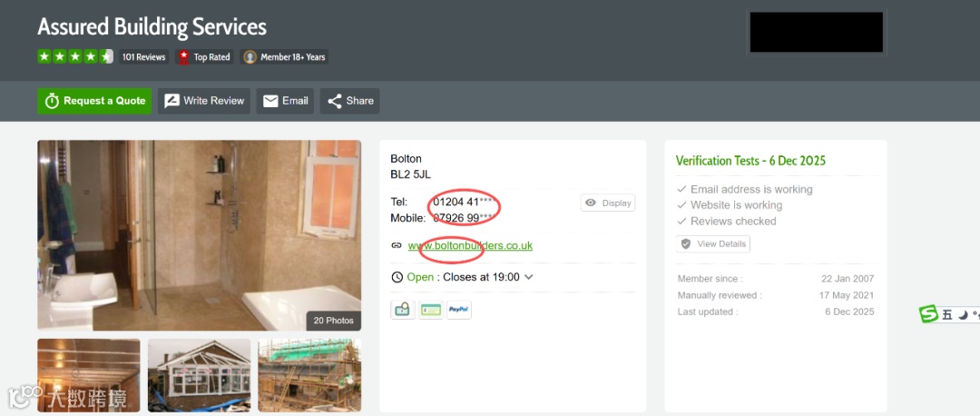The image size is (980, 416).
Task: Visit the www.boltonbuilders.co.uk website link
Action: (470, 245)
